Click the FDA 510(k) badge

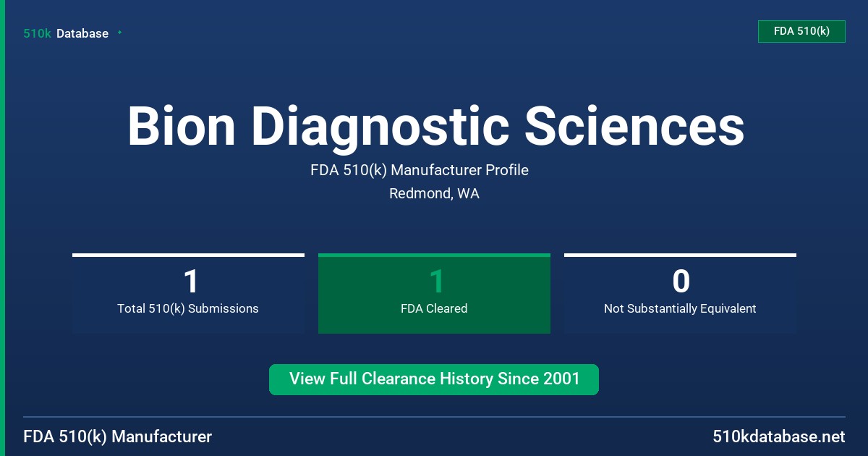click(x=801, y=31)
